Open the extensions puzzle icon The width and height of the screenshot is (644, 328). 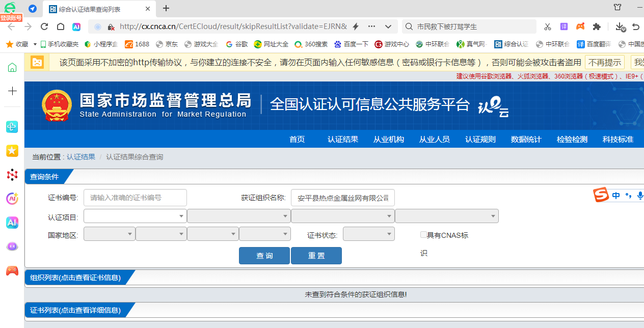pyautogui.click(x=597, y=26)
